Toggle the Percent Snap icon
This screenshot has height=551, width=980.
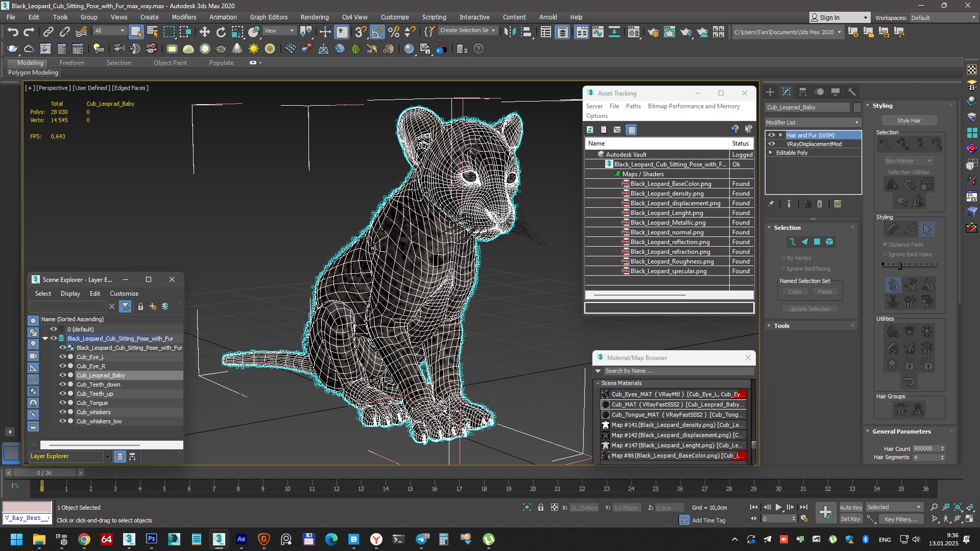click(x=394, y=32)
